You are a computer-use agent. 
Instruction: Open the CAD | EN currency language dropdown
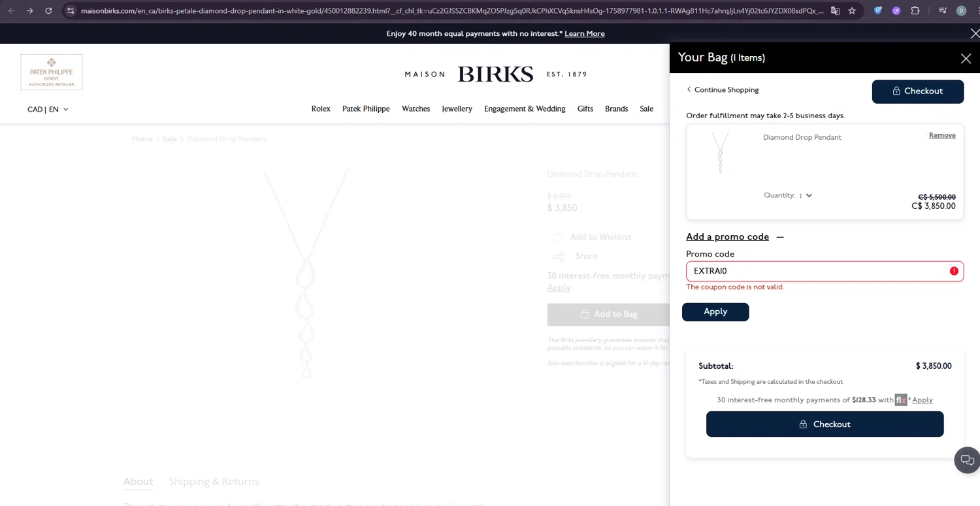pyautogui.click(x=48, y=109)
